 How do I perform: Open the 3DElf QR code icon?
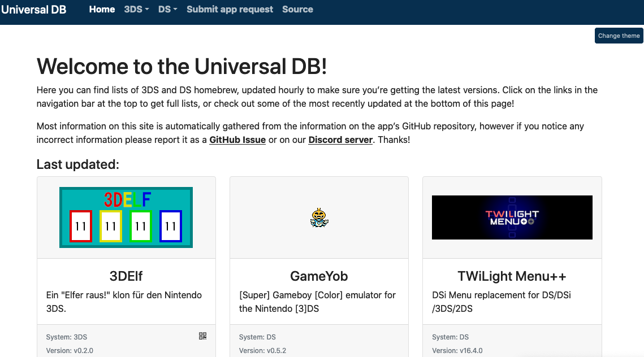[202, 336]
